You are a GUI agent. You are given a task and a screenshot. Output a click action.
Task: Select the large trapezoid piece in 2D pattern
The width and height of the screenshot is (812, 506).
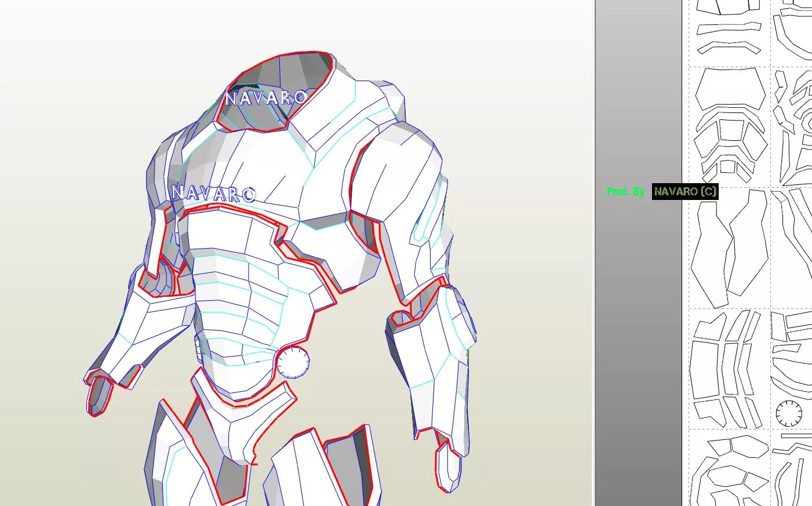(730, 88)
